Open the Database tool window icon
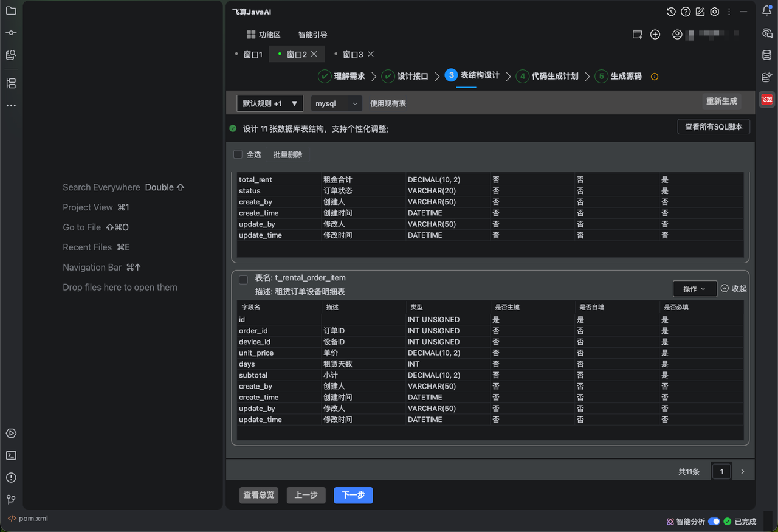778x532 pixels. pyautogui.click(x=767, y=55)
